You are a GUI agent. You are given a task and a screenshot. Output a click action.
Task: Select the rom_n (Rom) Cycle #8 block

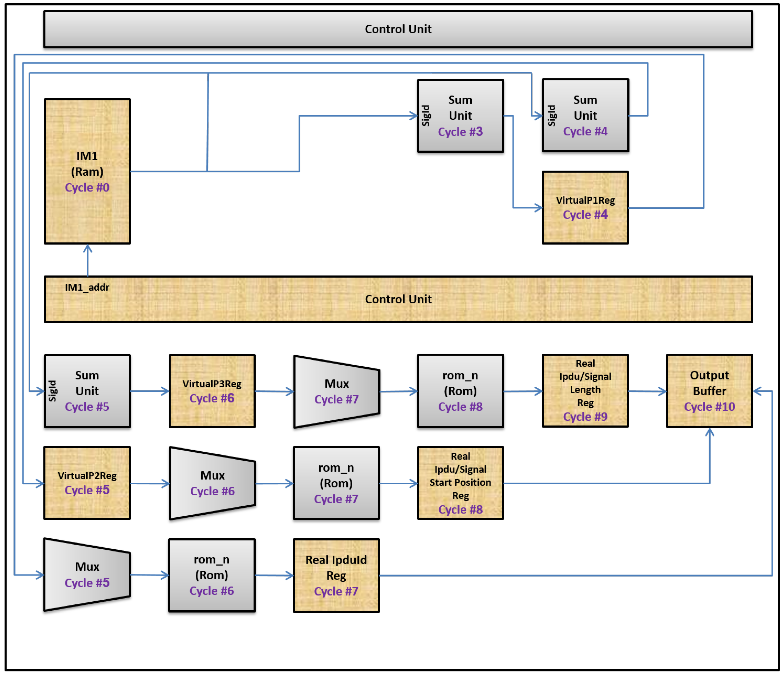click(460, 391)
